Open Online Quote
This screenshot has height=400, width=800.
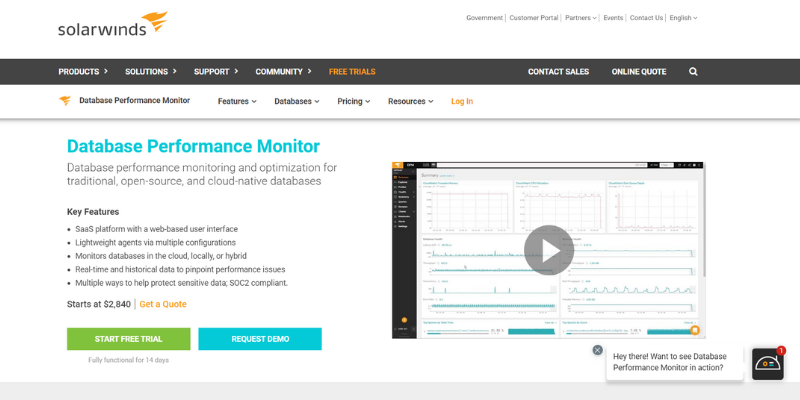pyautogui.click(x=639, y=72)
